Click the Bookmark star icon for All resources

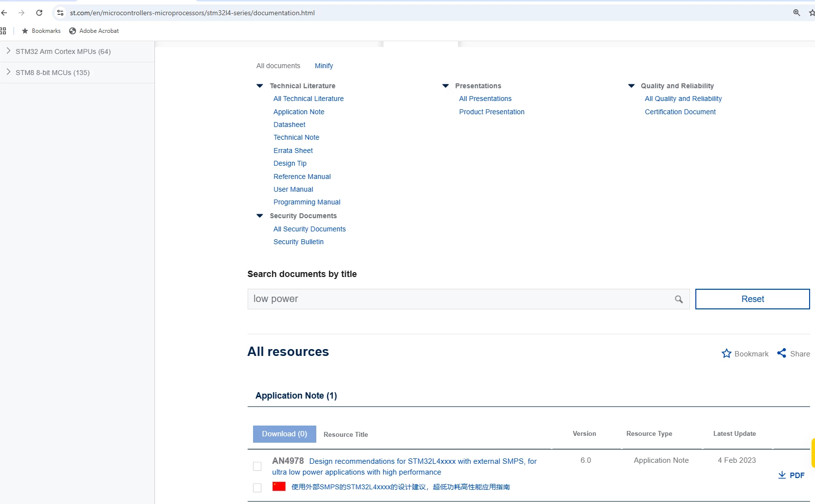tap(726, 353)
